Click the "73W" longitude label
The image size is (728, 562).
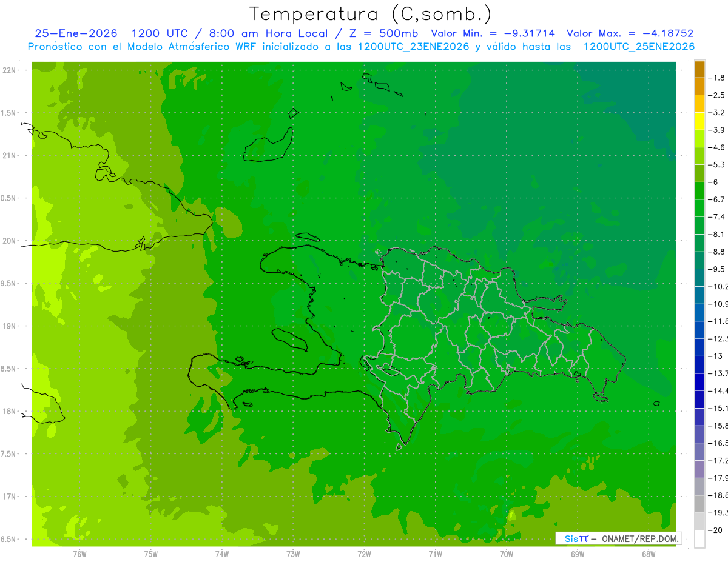[293, 554]
